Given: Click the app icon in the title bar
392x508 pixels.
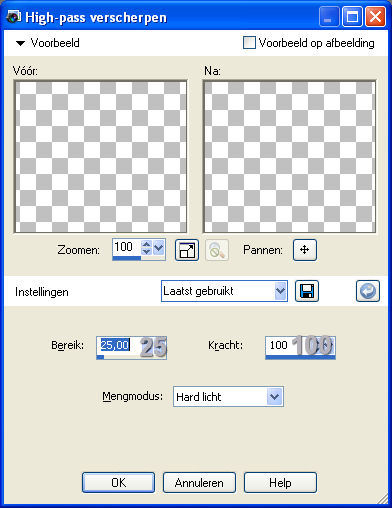Looking at the screenshot, I should (x=13, y=17).
